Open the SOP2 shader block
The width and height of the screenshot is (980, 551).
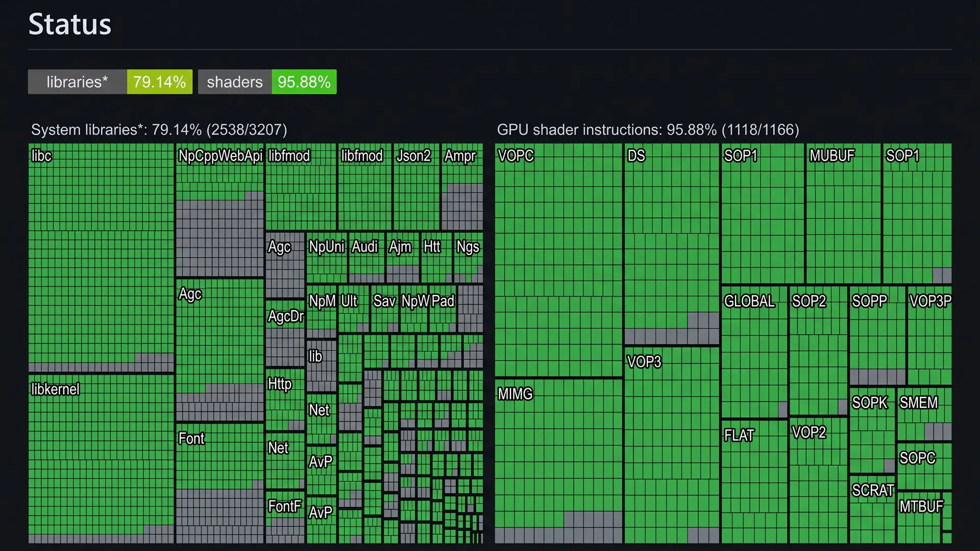[x=819, y=350]
